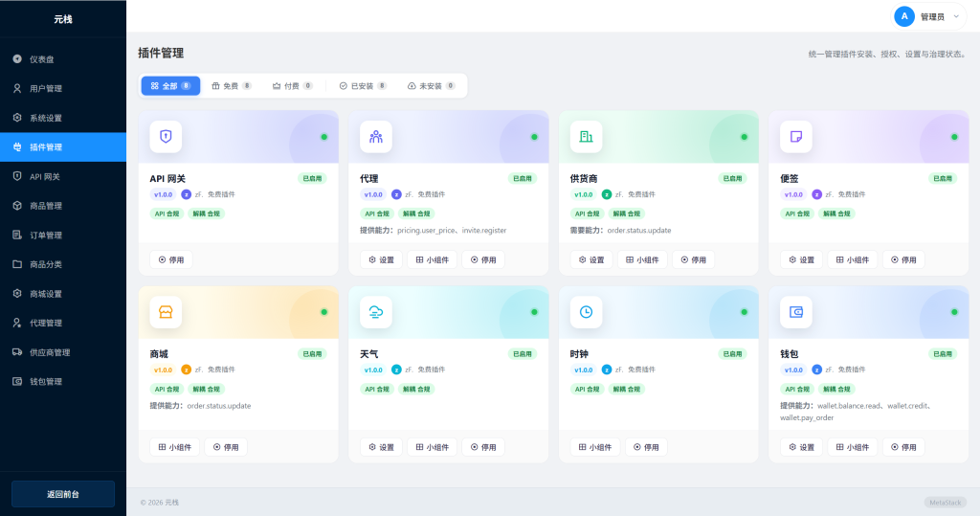Click the 天气 cloud plugin icon
This screenshot has height=516, width=980.
pos(376,312)
